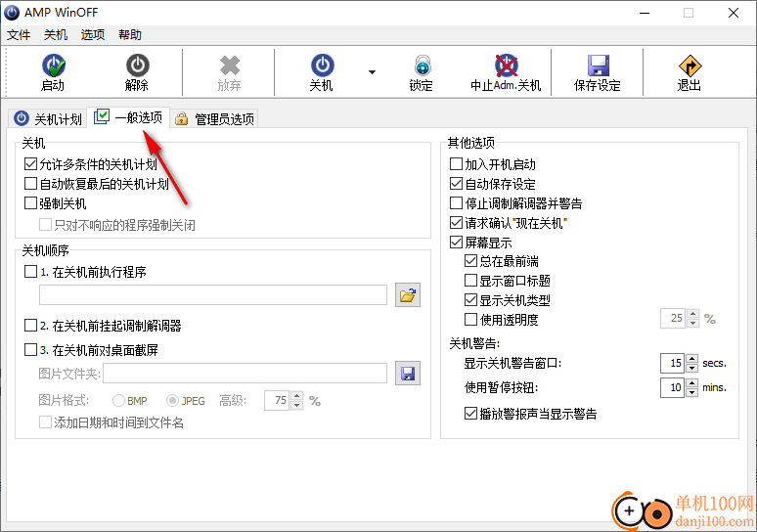Viewport: 757px width, 532px height.
Task: Click the 10 mins pause value field
Action: (x=673, y=387)
